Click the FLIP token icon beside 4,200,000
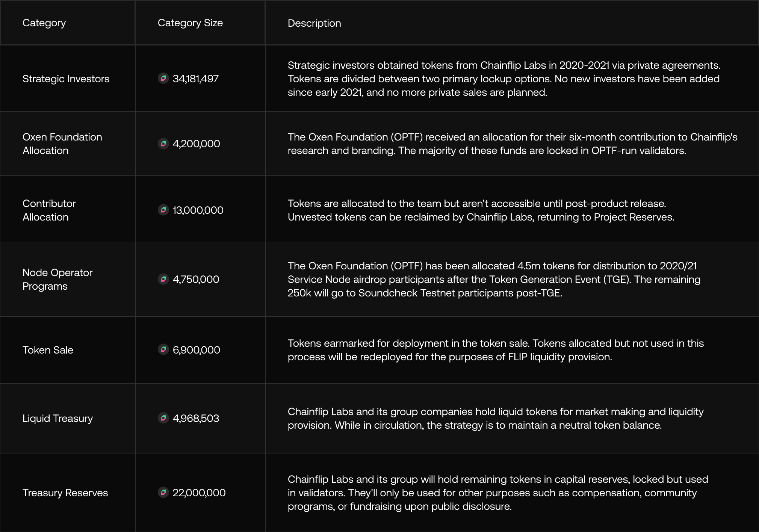This screenshot has width=759, height=532. pyautogui.click(x=163, y=144)
